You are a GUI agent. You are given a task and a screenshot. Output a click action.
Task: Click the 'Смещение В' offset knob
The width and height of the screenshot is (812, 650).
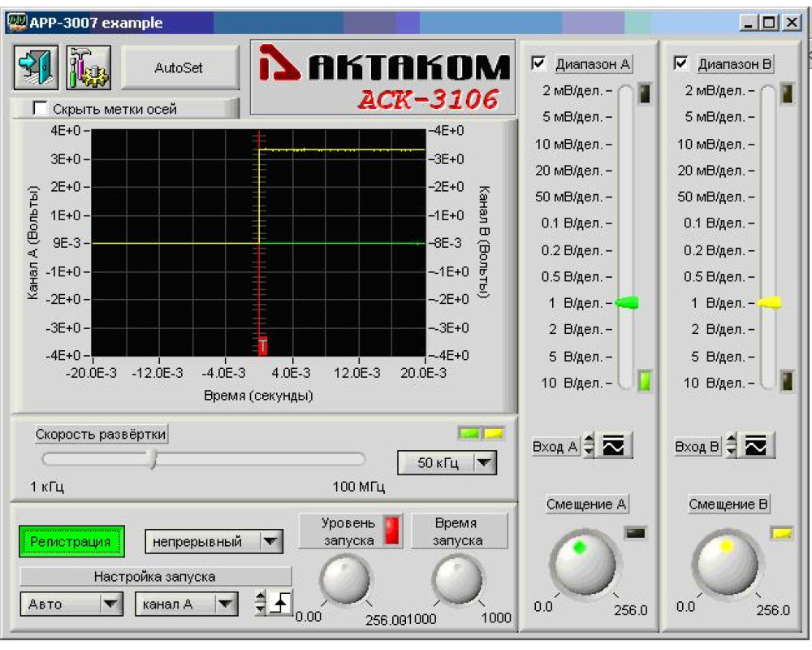tap(727, 563)
